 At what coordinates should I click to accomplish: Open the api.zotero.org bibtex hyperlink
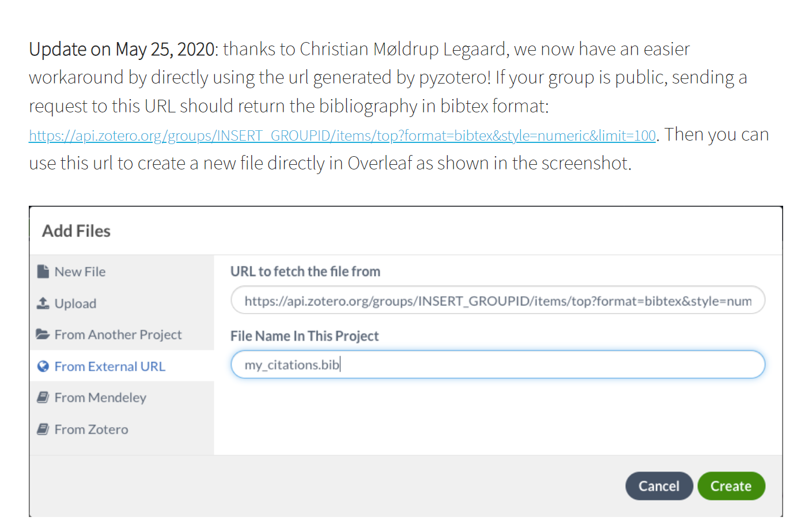click(x=342, y=136)
